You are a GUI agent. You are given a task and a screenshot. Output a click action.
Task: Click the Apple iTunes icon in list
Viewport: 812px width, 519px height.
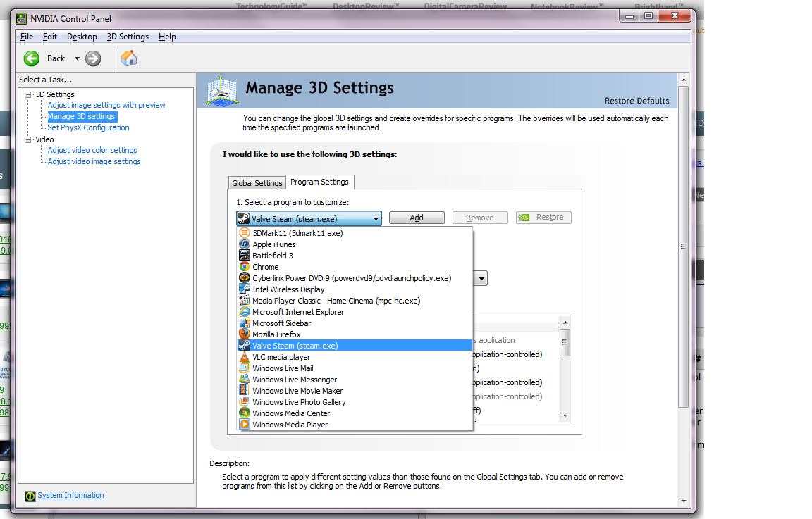[x=245, y=244]
